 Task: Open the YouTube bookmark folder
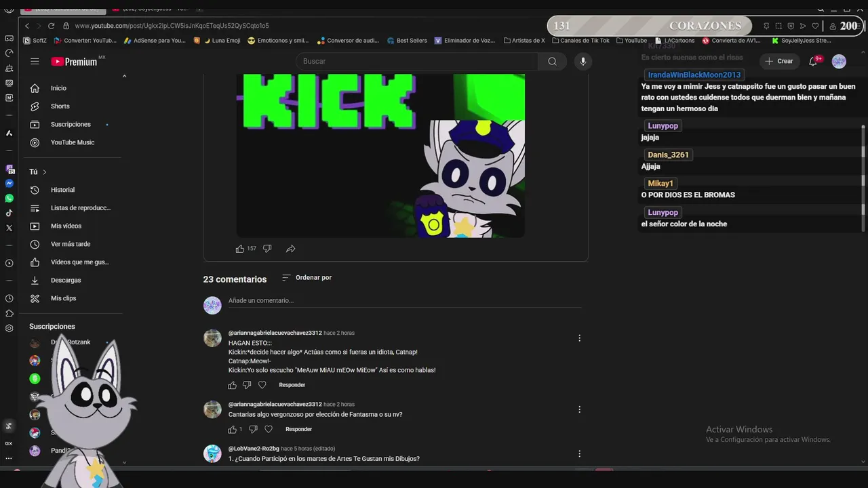[631, 41]
